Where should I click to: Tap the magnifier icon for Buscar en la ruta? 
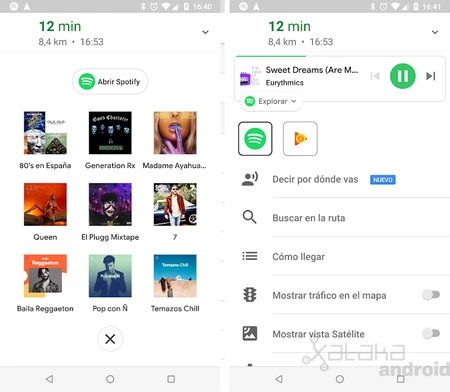point(249,217)
